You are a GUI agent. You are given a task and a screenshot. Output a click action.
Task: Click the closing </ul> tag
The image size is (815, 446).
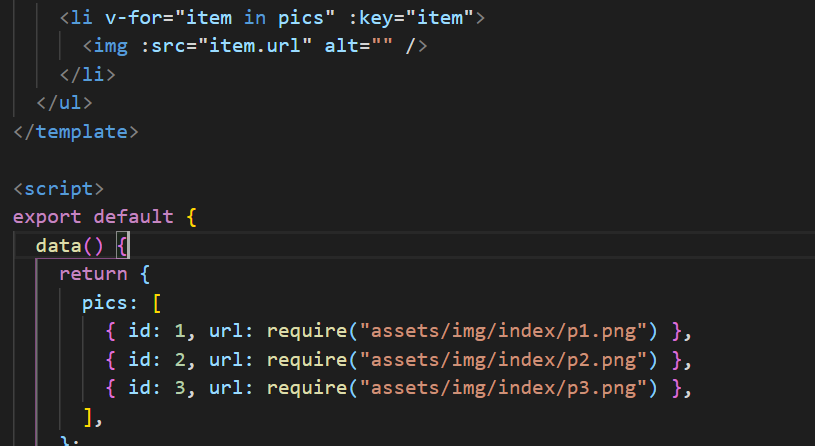coord(64,103)
